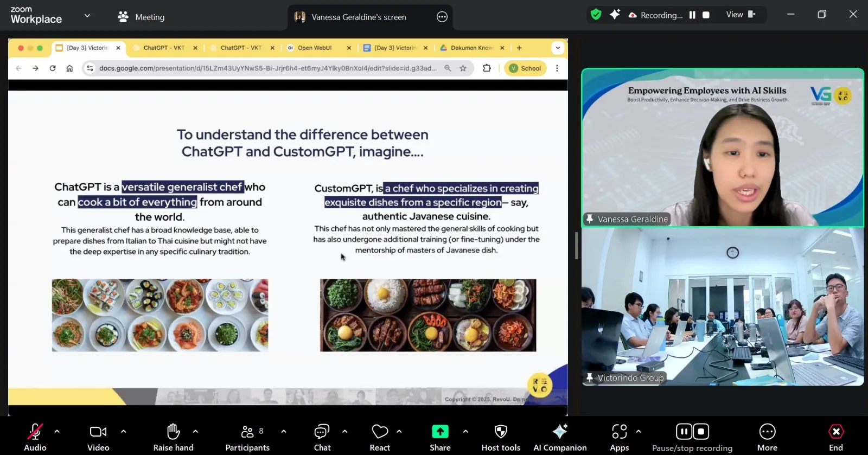
Task: Click slide title 'To understand the difference between'
Action: point(302,134)
